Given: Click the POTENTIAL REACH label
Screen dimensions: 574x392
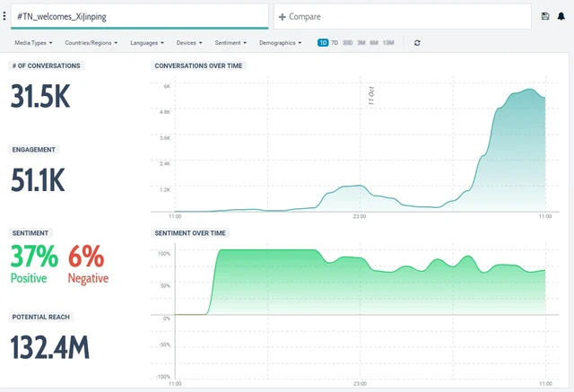Looking at the screenshot, I should (40, 317).
